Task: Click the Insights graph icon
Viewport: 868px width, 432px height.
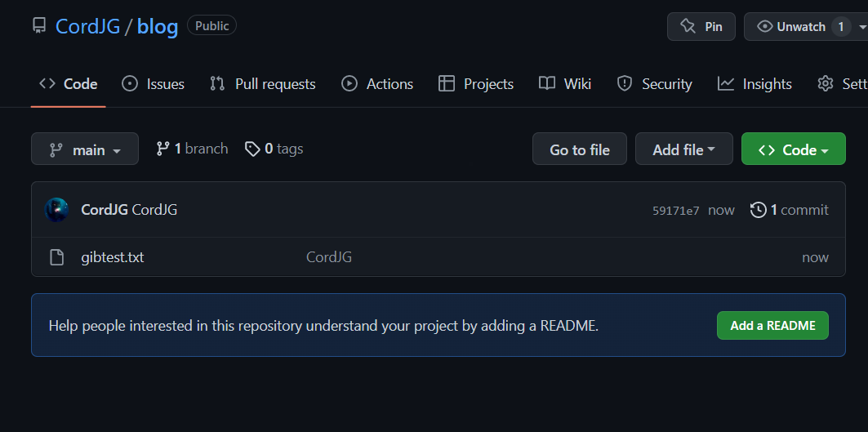Action: click(726, 84)
